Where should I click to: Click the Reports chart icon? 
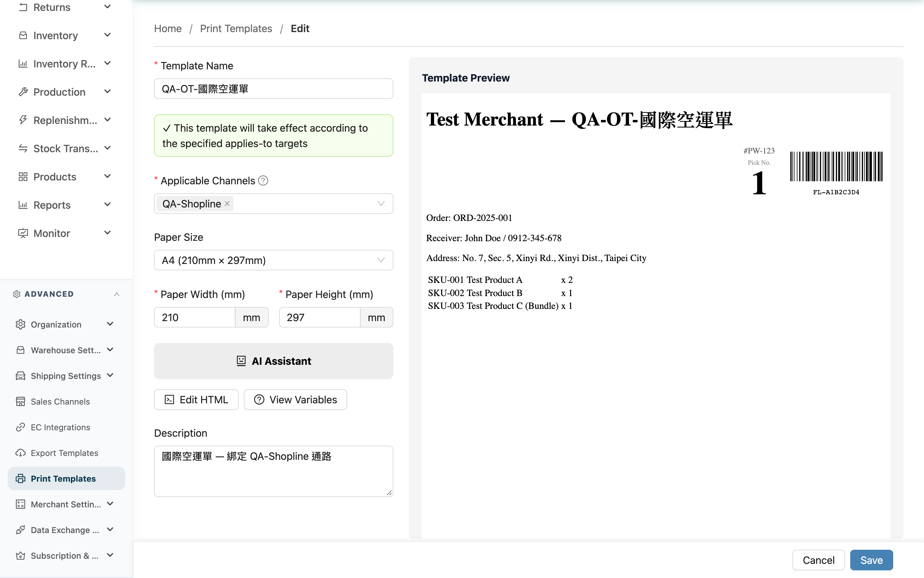23,205
